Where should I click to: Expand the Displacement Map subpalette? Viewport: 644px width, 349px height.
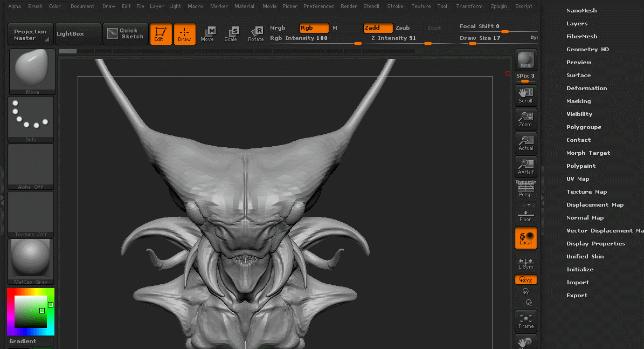tap(595, 205)
